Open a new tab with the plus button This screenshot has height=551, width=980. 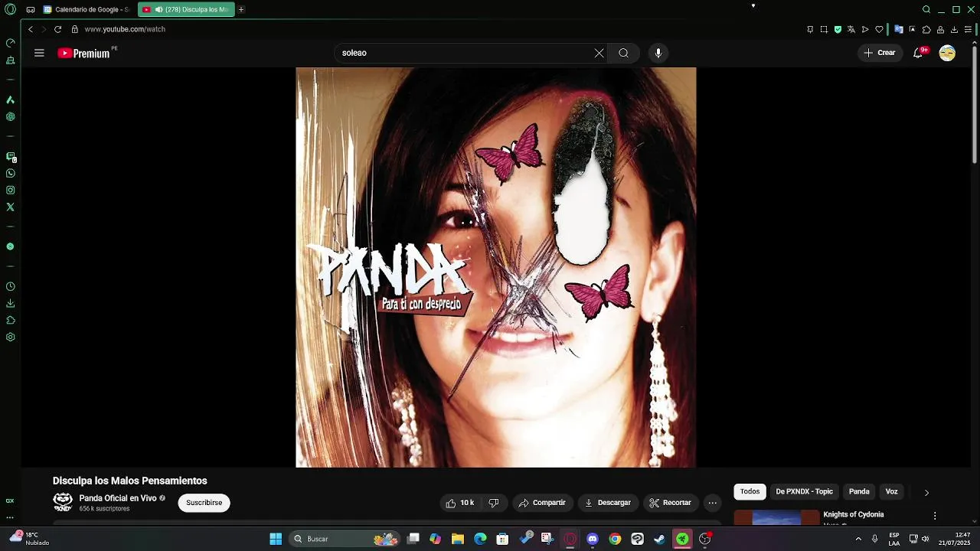click(241, 10)
